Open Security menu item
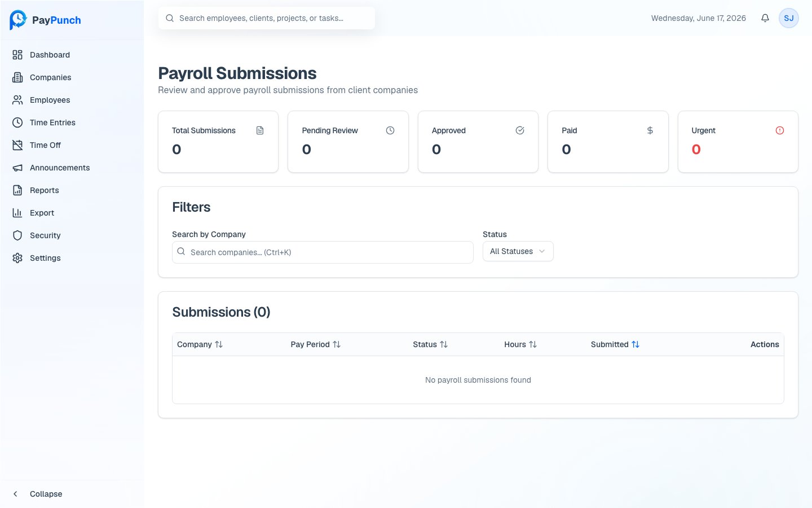This screenshot has width=812, height=508. coord(72,235)
